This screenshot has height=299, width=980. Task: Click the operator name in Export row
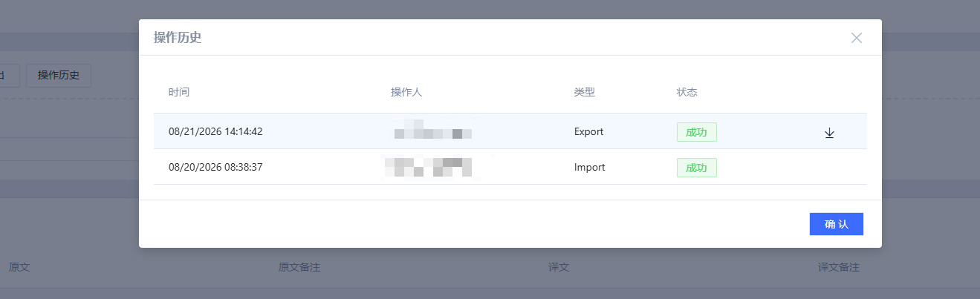(433, 130)
